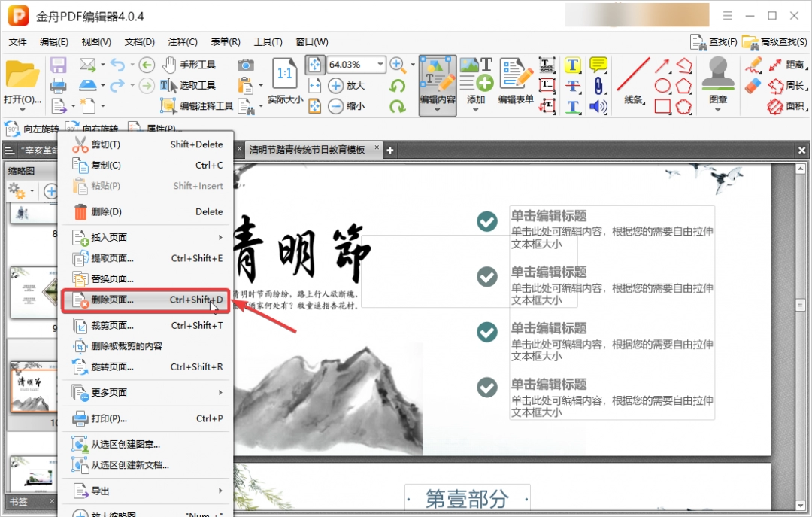Viewport: 812px width, 517px height.
Task: Open the 注释(C) menu
Action: [x=182, y=42]
